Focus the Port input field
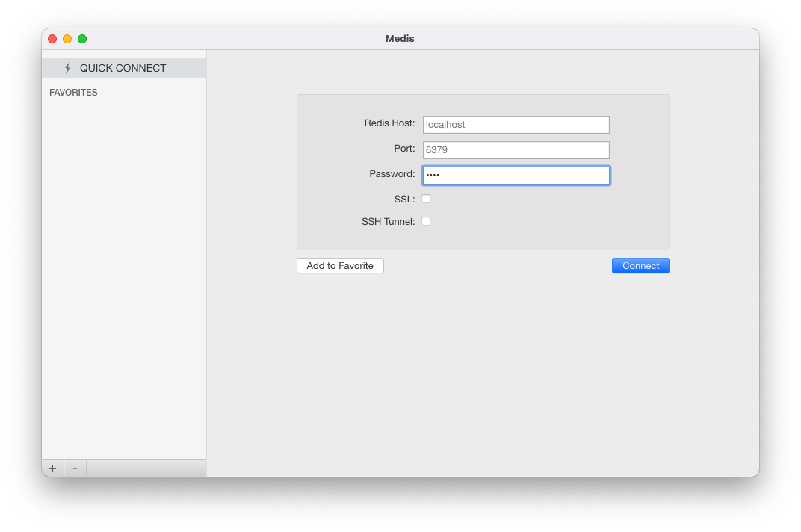The width and height of the screenshot is (801, 532). pyautogui.click(x=516, y=149)
